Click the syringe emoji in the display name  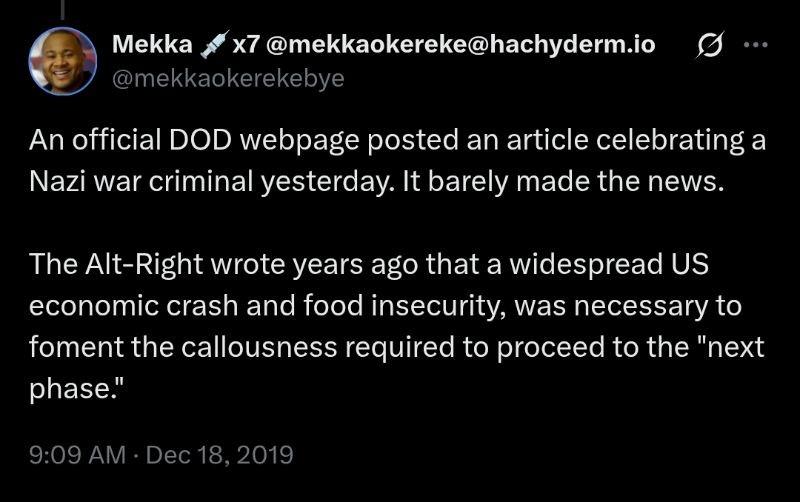(x=213, y=45)
